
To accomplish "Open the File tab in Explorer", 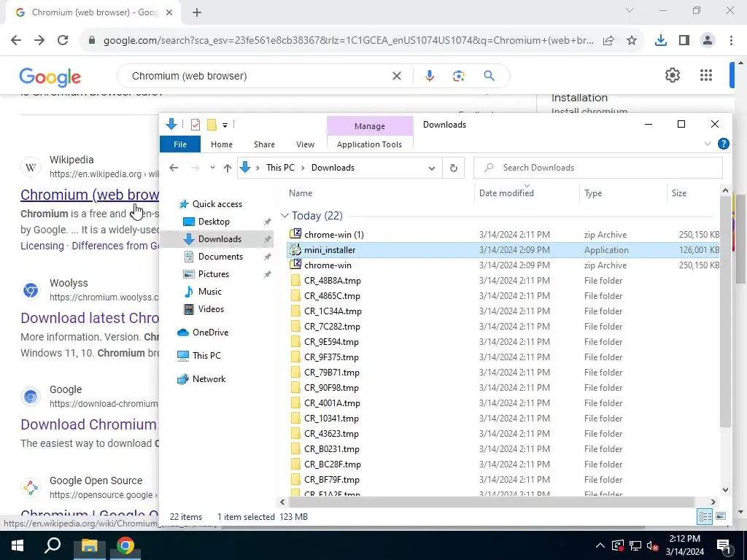I will point(180,144).
